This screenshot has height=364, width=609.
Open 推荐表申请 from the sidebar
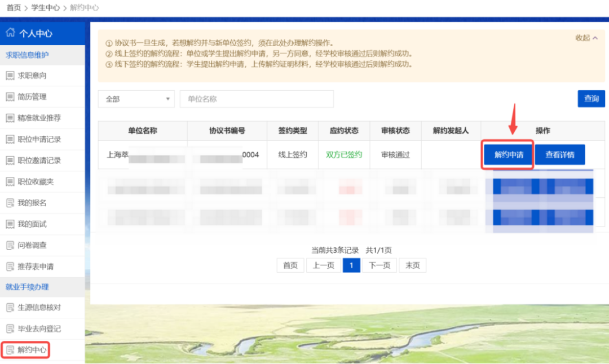point(35,266)
